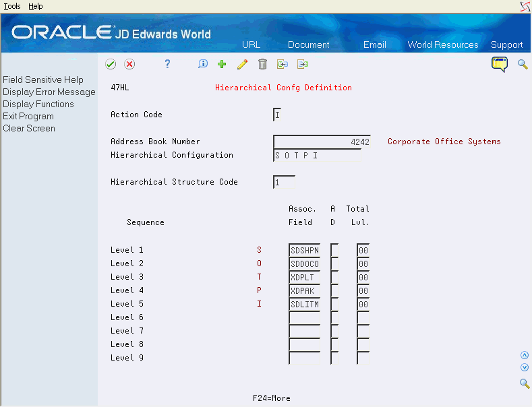Click Level 5 A/D field
Viewport: 532px width, 407px height.
coord(334,304)
